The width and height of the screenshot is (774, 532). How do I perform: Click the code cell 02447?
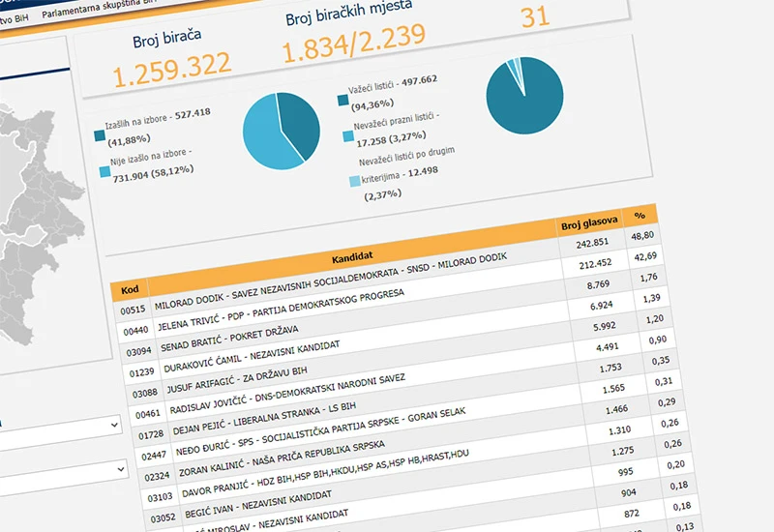click(x=154, y=456)
